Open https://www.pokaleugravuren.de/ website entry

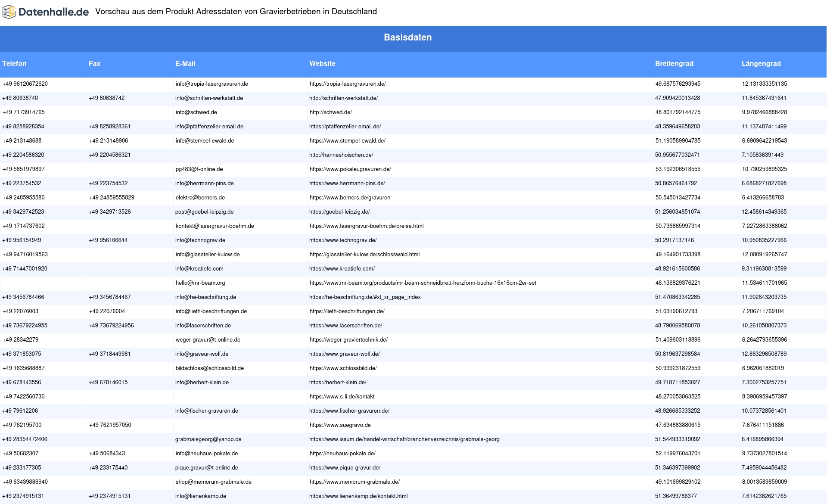coord(350,169)
